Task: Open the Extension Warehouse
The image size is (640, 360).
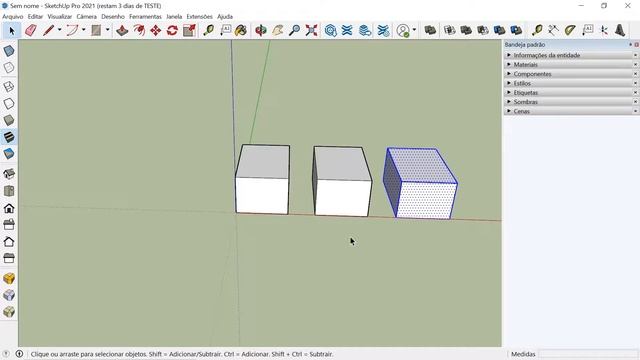Action: pyautogui.click(x=347, y=31)
